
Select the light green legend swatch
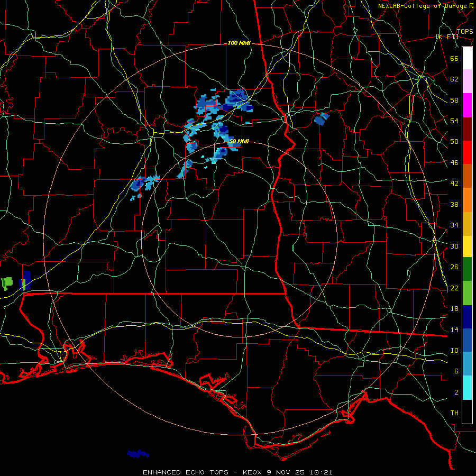(x=467, y=293)
